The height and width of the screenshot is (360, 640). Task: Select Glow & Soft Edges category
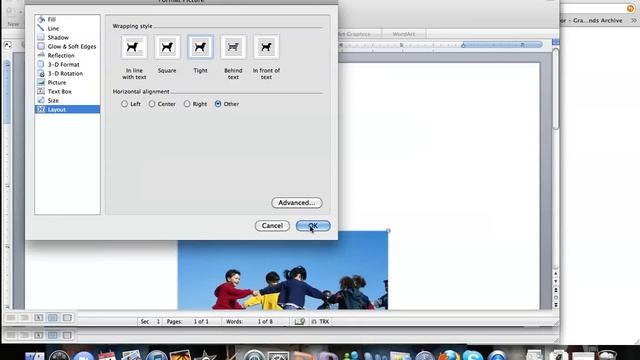[x=67, y=46]
